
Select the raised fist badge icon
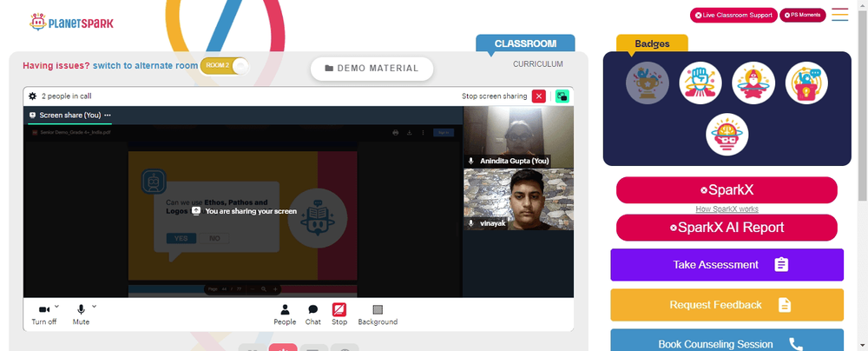coord(700,83)
